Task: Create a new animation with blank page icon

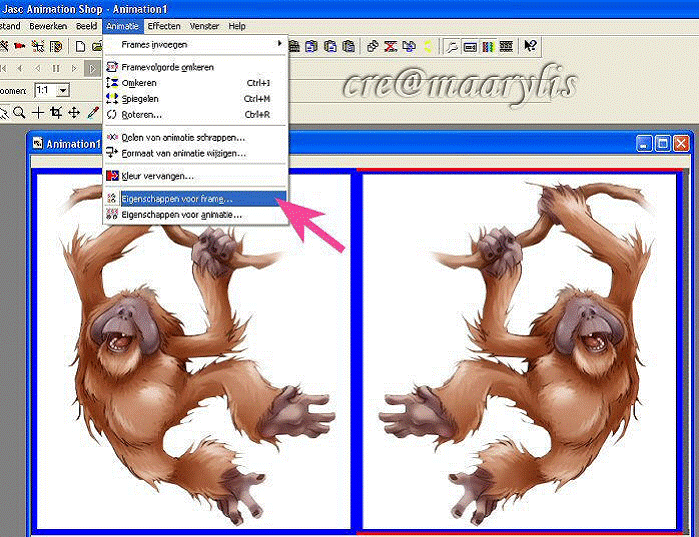Action: [80, 46]
